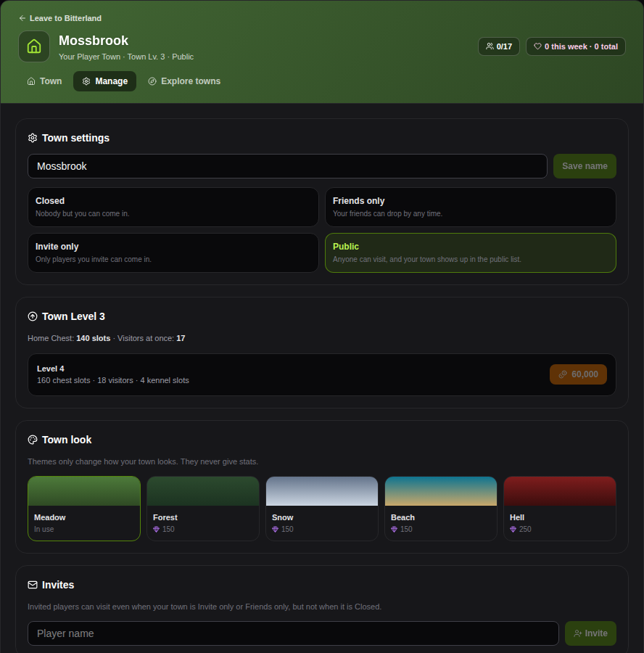Image resolution: width=644 pixels, height=653 pixels.
Task: Set town access to Friends only
Action: pos(471,207)
